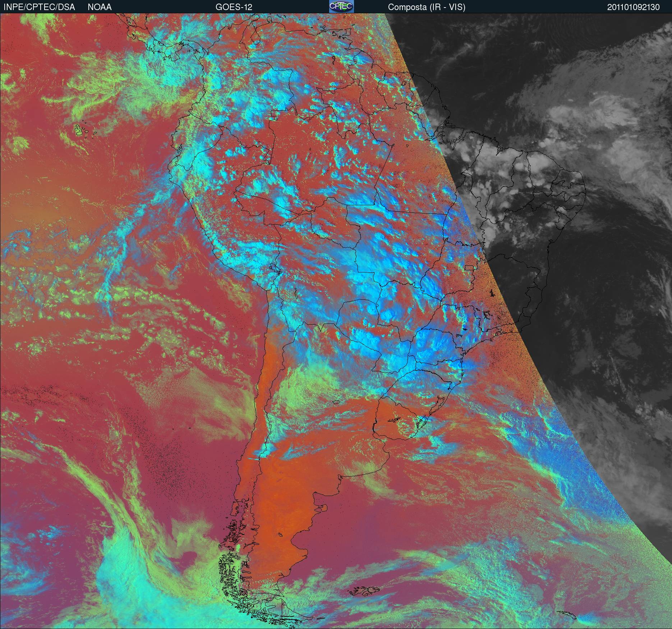The image size is (672, 629).
Task: Select the timestamp 201101092130
Action: pos(634,7)
